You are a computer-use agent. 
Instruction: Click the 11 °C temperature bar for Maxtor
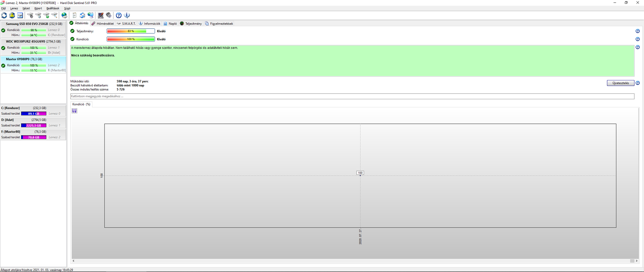[34, 70]
